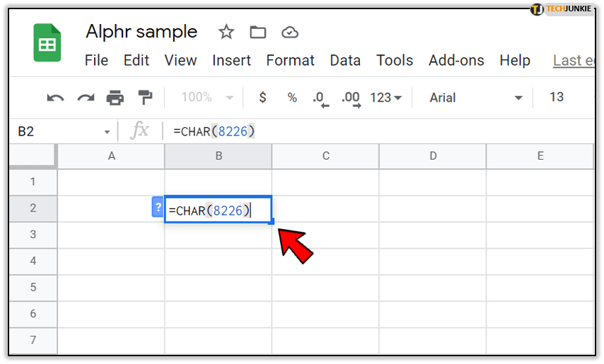Click the undo arrow
This screenshot has width=604, height=364.
click(55, 98)
